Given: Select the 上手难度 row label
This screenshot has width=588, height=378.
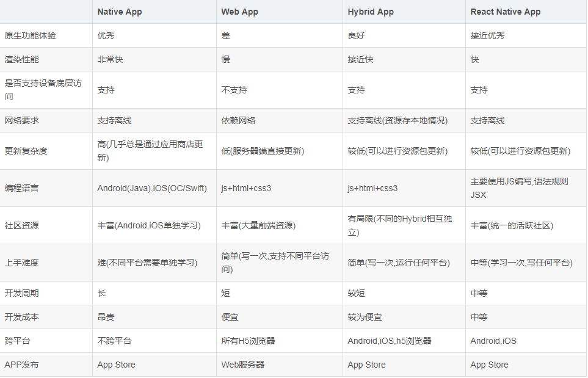Looking at the screenshot, I should tap(22, 263).
